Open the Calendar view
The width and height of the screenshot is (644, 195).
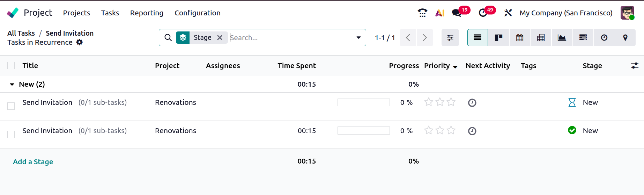520,38
